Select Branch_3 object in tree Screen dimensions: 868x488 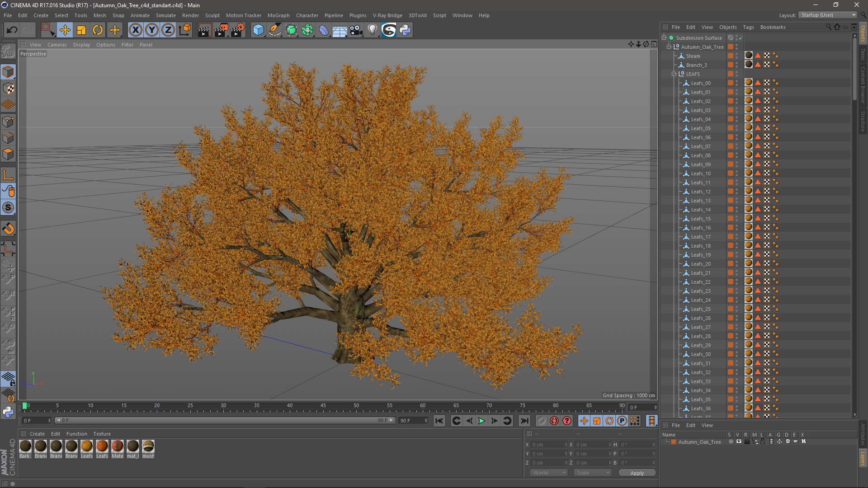[696, 65]
